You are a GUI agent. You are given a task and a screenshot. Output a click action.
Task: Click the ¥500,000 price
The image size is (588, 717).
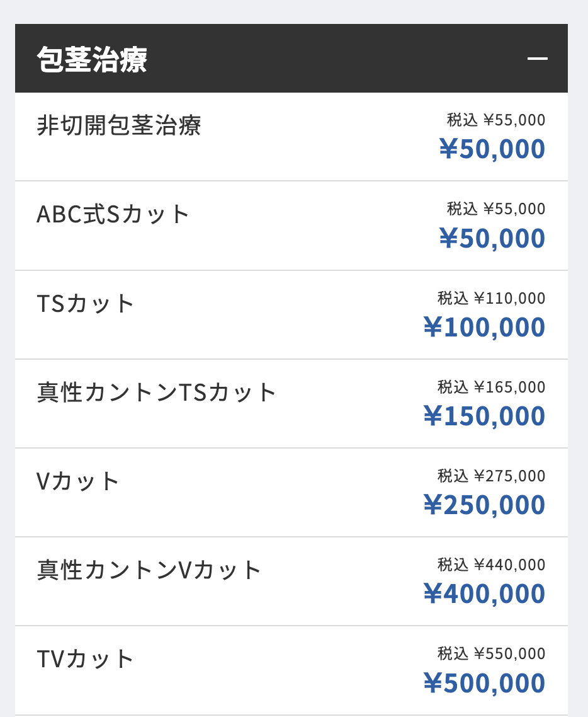coord(484,683)
